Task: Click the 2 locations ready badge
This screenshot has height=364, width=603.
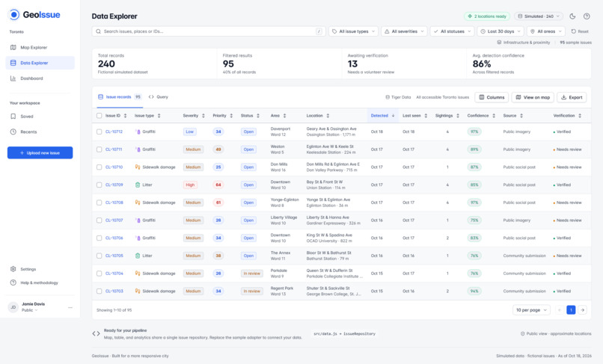Action: click(487, 16)
